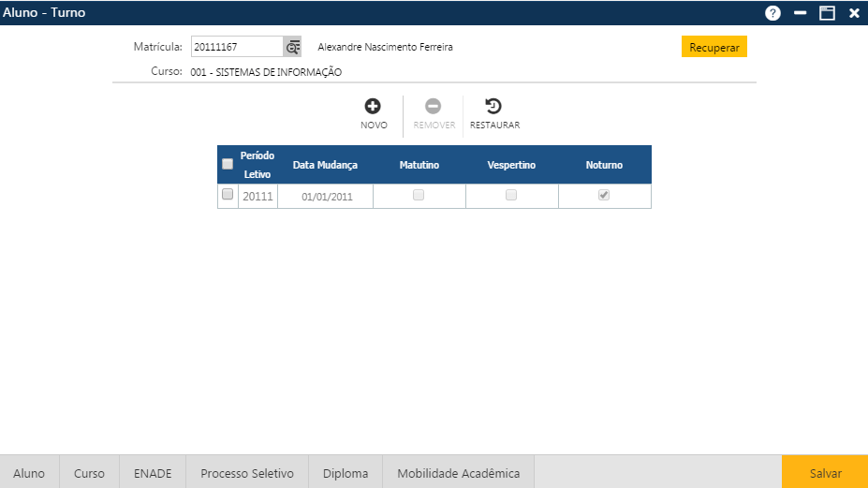Viewport: 868px width, 488px height.
Task: Open the Mobilidade Acadêmica tab
Action: coord(458,473)
